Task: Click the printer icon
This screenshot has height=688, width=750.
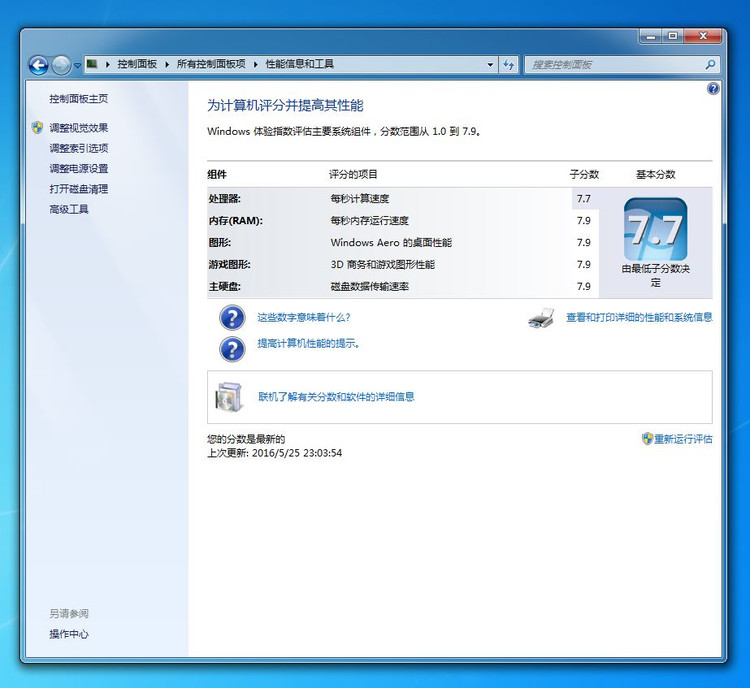Action: click(541, 318)
